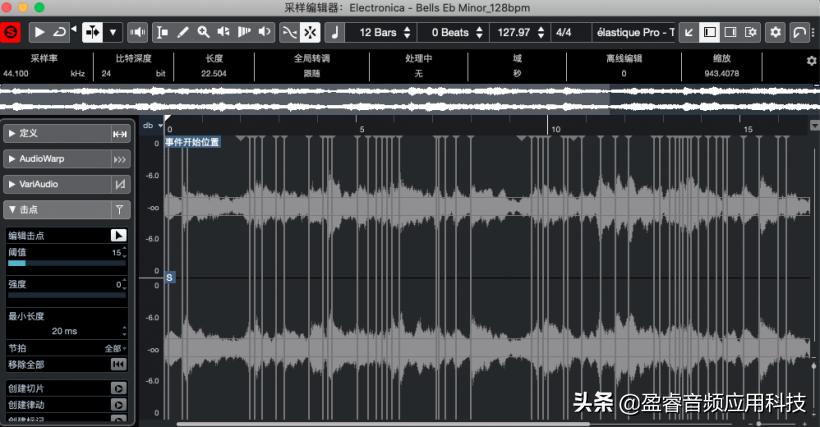Click the 24 bit depth value

pyautogui.click(x=106, y=74)
